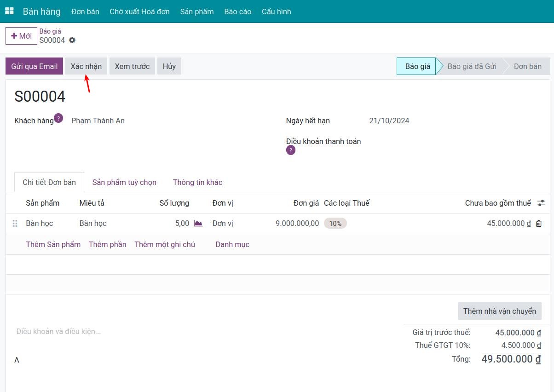Click the 10% tax tag
The height and width of the screenshot is (392, 554).
[335, 224]
